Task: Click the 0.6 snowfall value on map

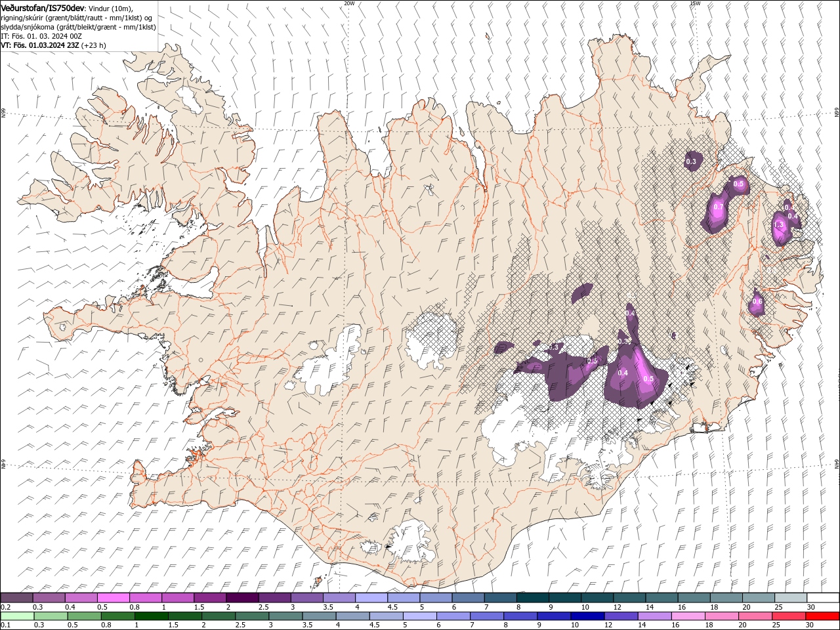Action: click(x=757, y=302)
